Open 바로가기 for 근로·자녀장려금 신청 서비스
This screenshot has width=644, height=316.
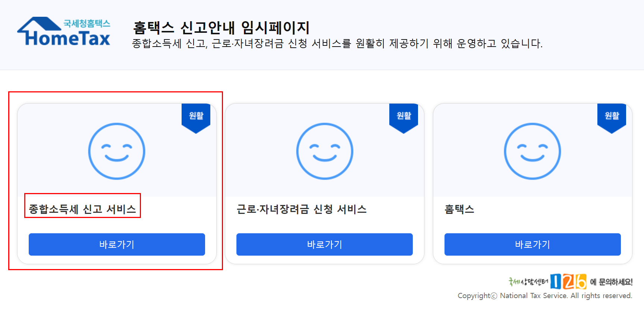[324, 244]
